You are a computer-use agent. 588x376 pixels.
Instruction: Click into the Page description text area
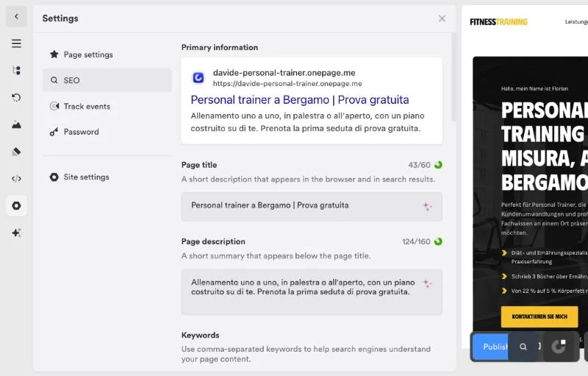click(x=312, y=291)
